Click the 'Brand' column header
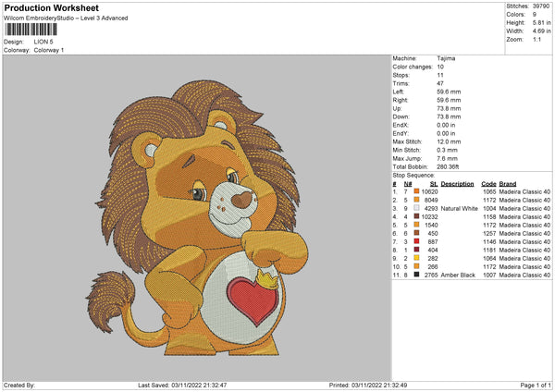This screenshot has width=555, height=392. (508, 184)
